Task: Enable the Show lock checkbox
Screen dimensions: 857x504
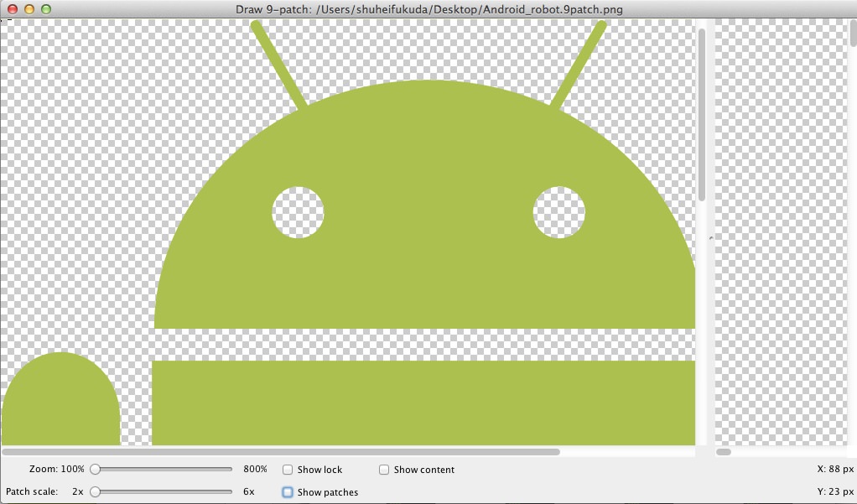Action: click(288, 470)
